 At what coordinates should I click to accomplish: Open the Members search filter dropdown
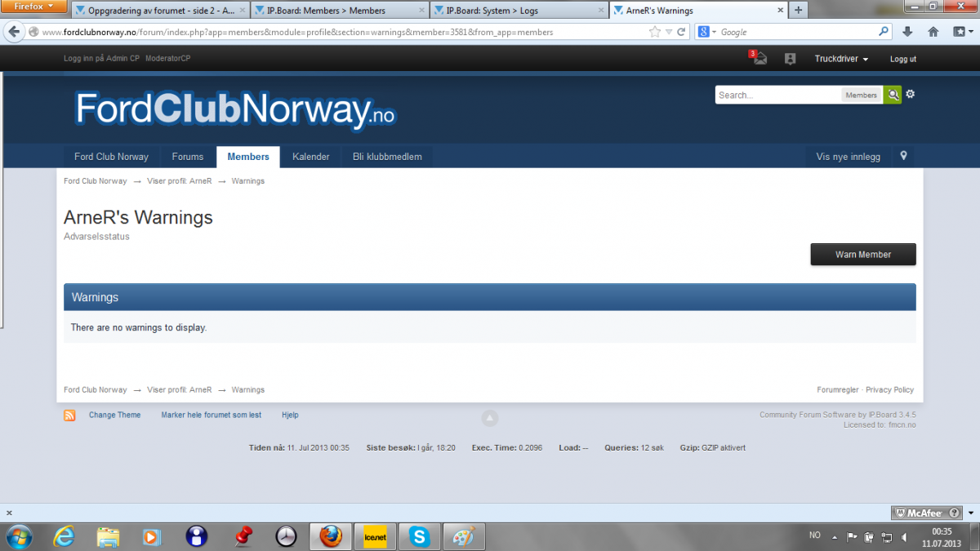click(861, 96)
